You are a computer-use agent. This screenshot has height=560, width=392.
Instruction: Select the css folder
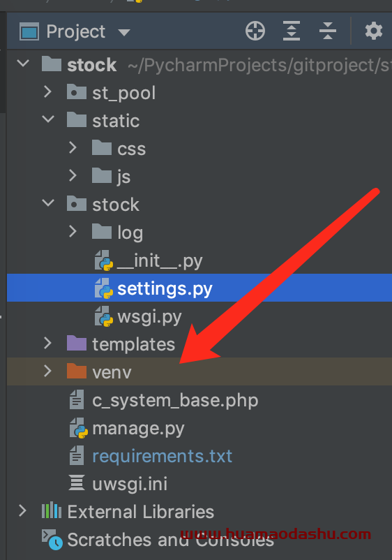coord(131,149)
